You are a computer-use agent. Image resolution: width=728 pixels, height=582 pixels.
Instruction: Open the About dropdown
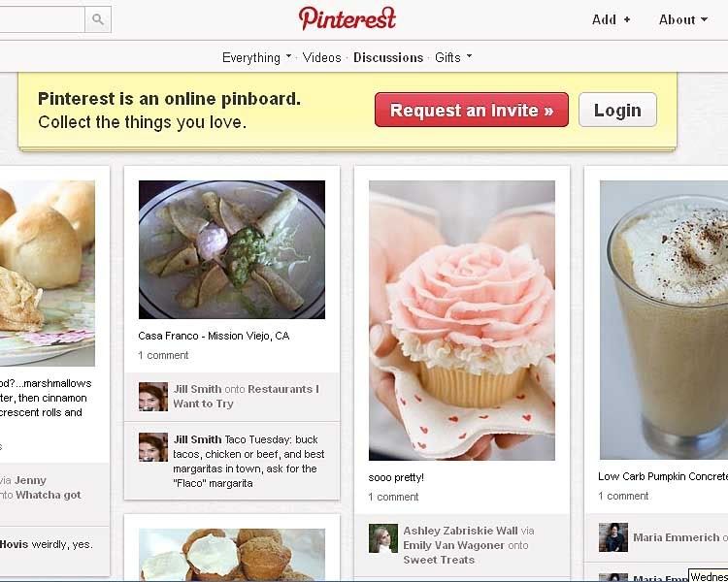[683, 19]
